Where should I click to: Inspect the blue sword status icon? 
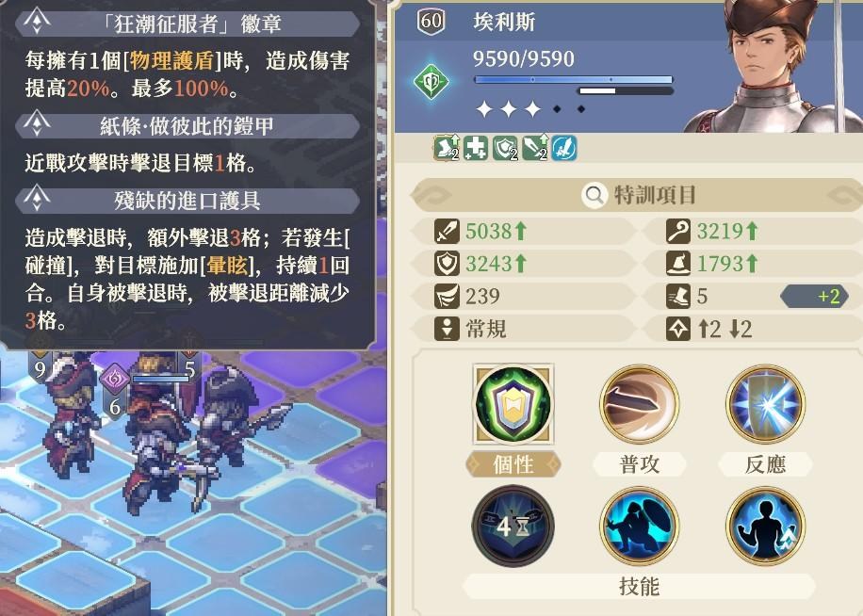point(564,148)
